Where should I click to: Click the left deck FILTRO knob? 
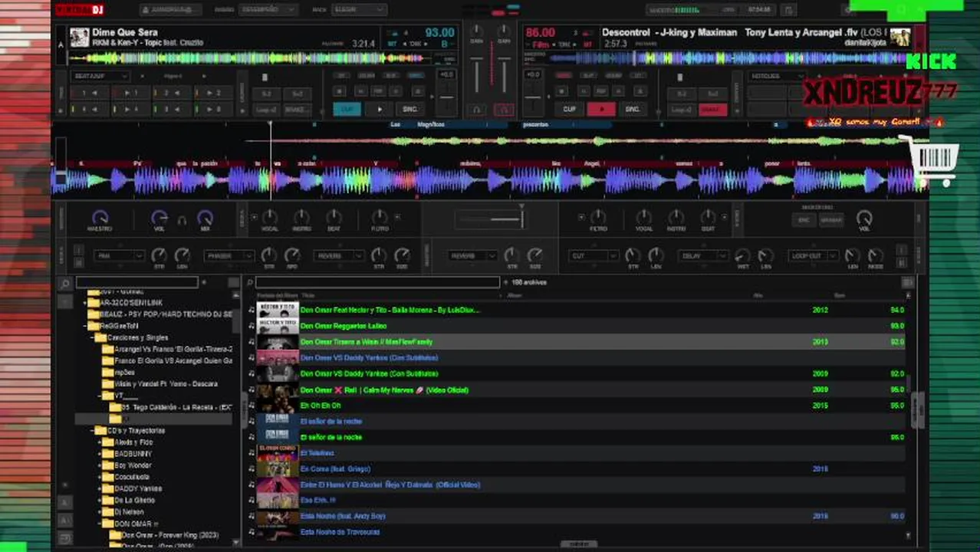(380, 217)
